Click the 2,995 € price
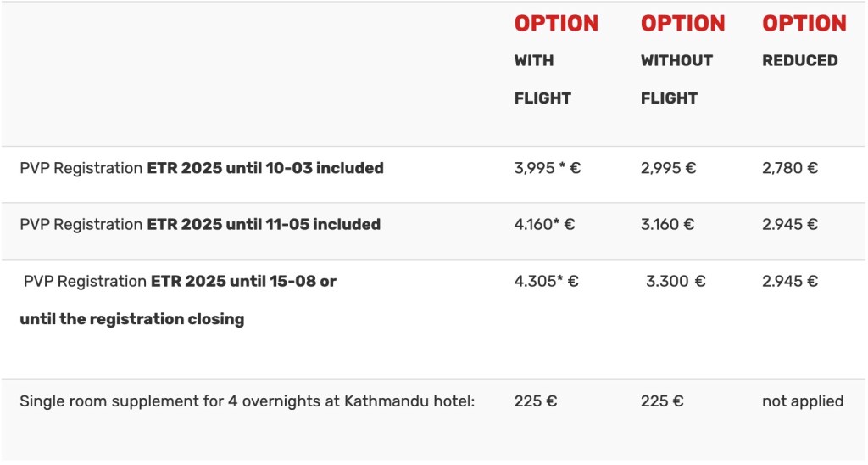This screenshot has height=465, width=868. [668, 168]
